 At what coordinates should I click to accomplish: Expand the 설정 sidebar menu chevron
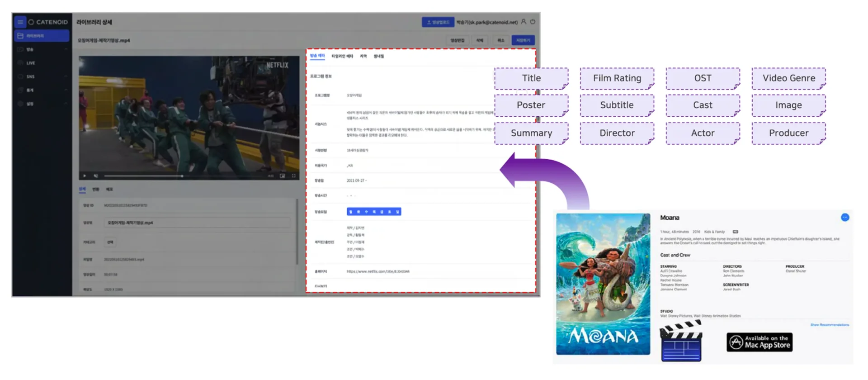tap(66, 104)
